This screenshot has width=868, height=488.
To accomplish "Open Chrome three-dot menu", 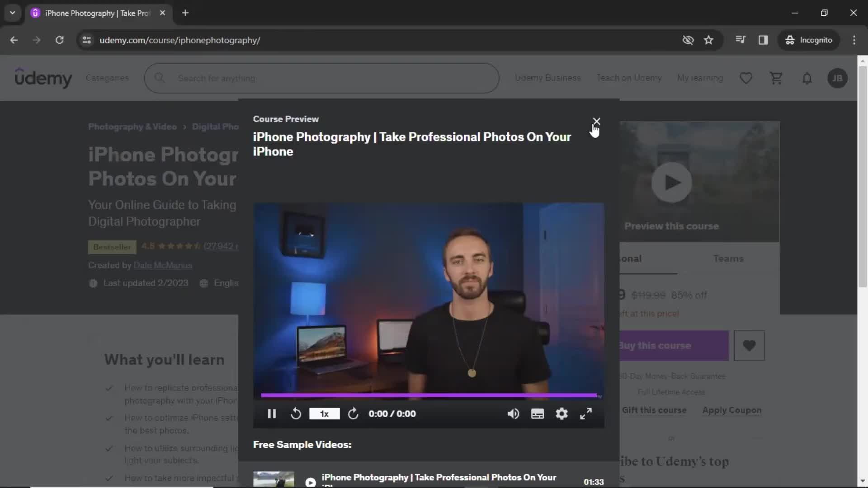I will [854, 40].
